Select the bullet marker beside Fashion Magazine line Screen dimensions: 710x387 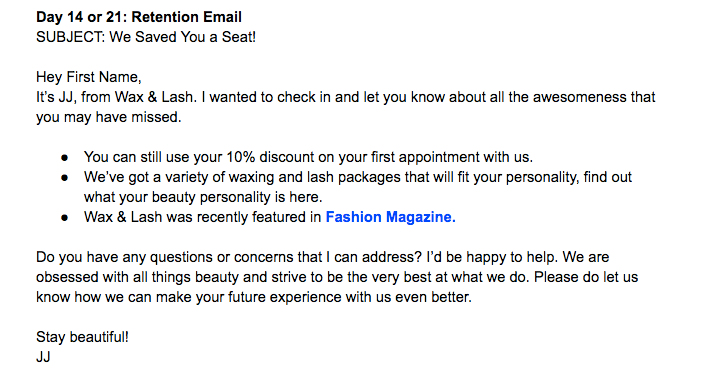(x=65, y=218)
